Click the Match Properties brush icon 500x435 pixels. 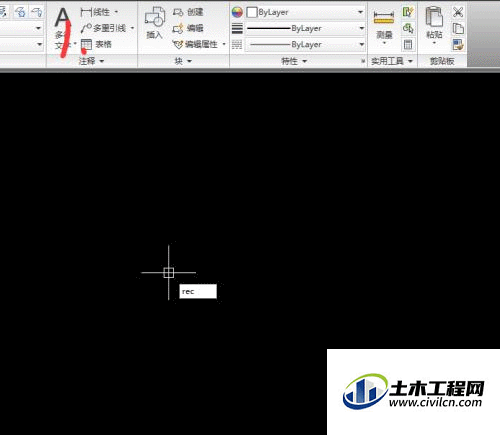(x=458, y=44)
